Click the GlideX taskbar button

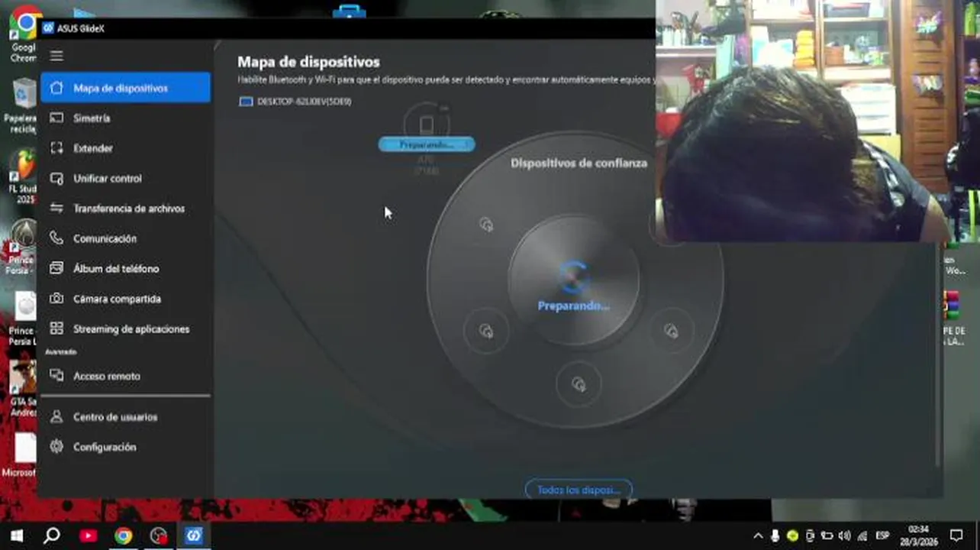[x=194, y=535]
